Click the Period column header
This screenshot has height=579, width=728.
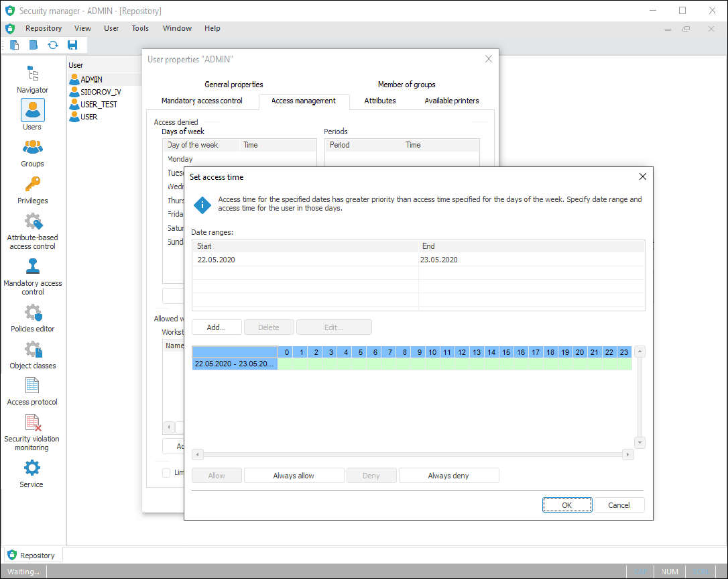363,145
